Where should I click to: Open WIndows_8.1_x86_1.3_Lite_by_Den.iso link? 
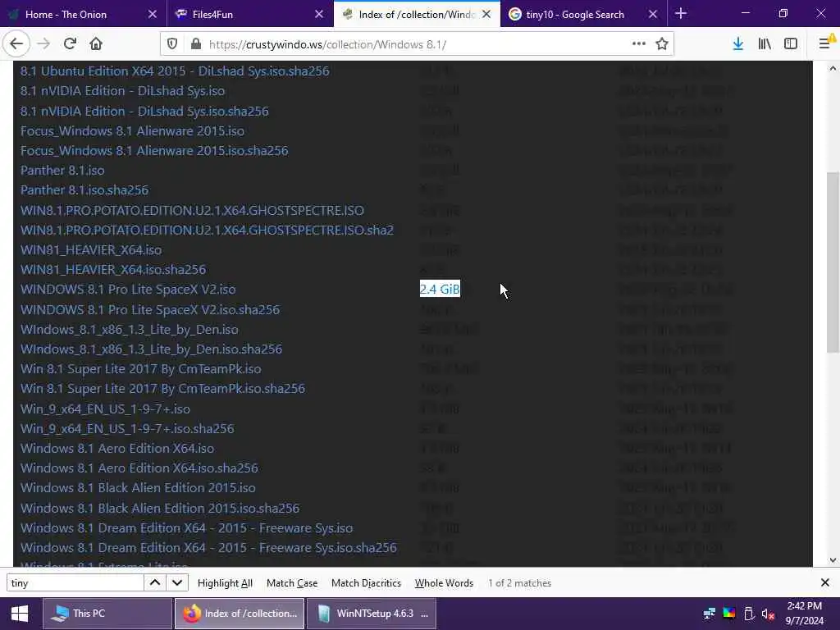pos(130,330)
